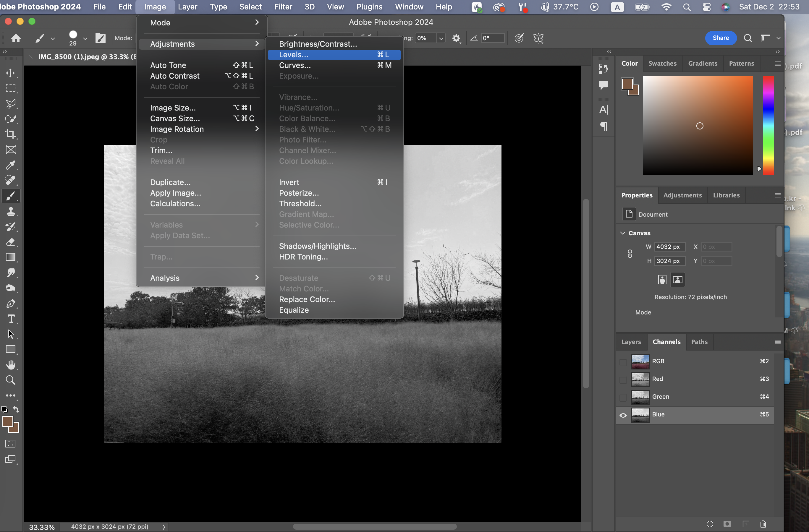Screen dimensions: 809x532
Task: Select the Hand tool
Action: tap(11, 365)
